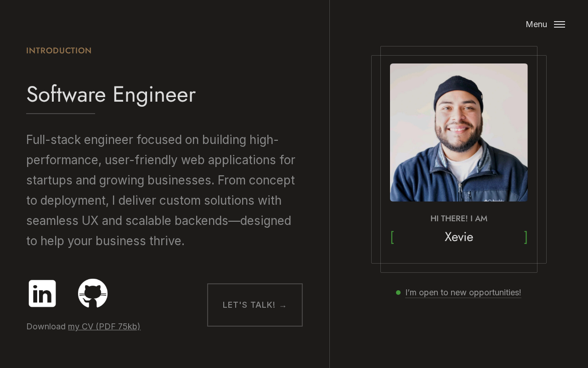Download my CV (PDF 75kb) link

(x=104, y=327)
